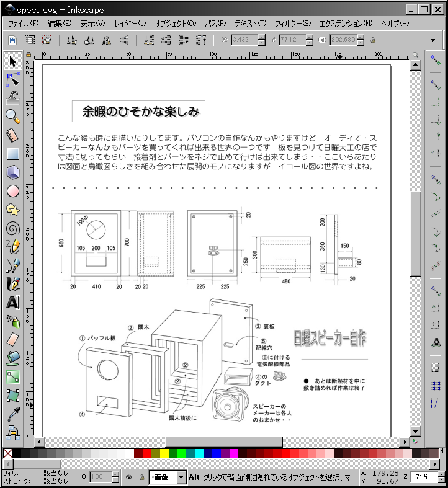Open the 表示(V) menu
Viewport: 448px width, 488px height.
92,24
